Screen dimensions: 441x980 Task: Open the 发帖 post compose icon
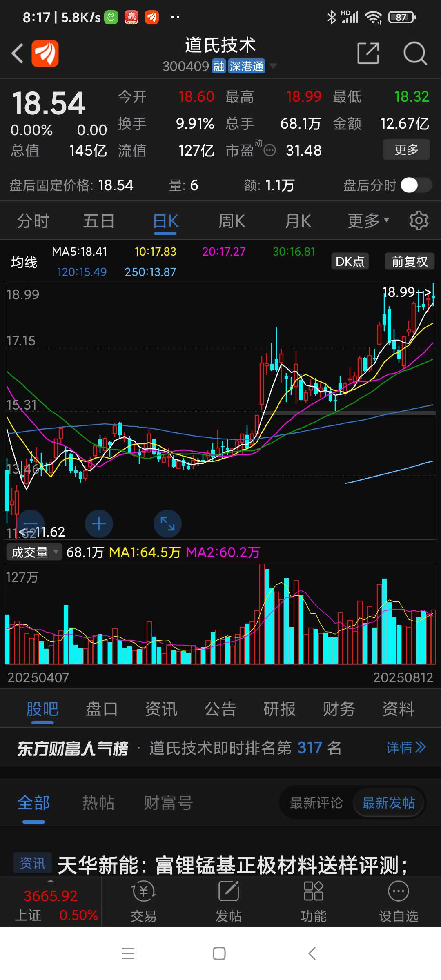coord(228,901)
